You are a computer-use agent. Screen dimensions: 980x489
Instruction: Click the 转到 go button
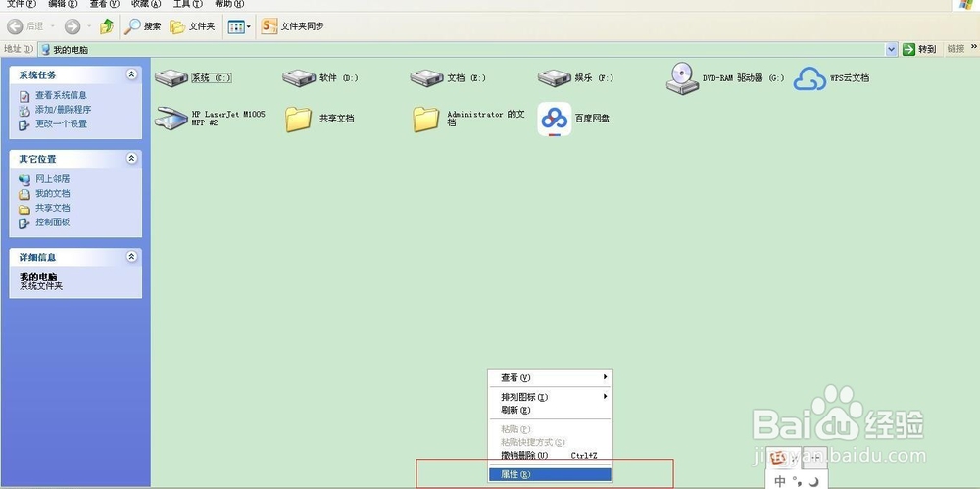919,49
